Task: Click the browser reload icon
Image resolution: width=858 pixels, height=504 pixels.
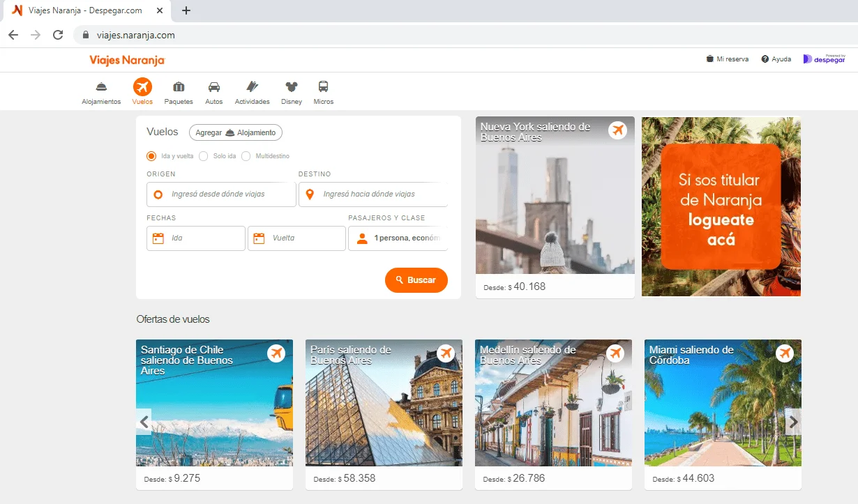Action: [x=58, y=35]
